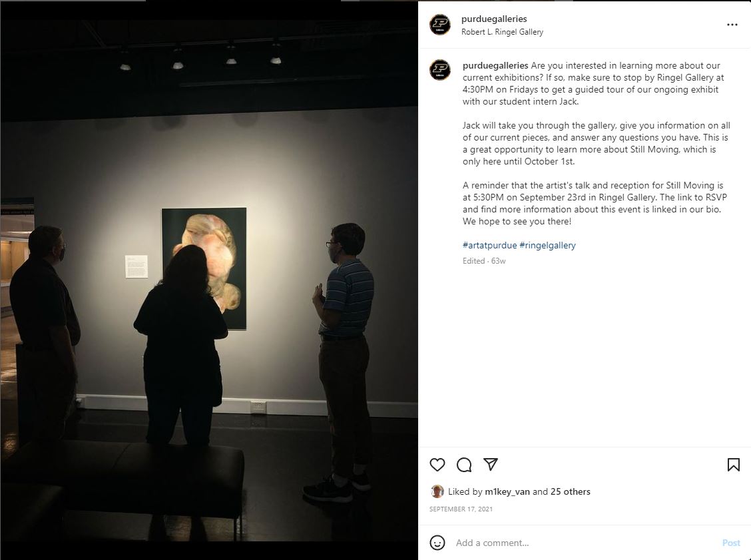Open the m1key_van liker profile picture
Screen dimensions: 751x560
pyautogui.click(x=437, y=491)
